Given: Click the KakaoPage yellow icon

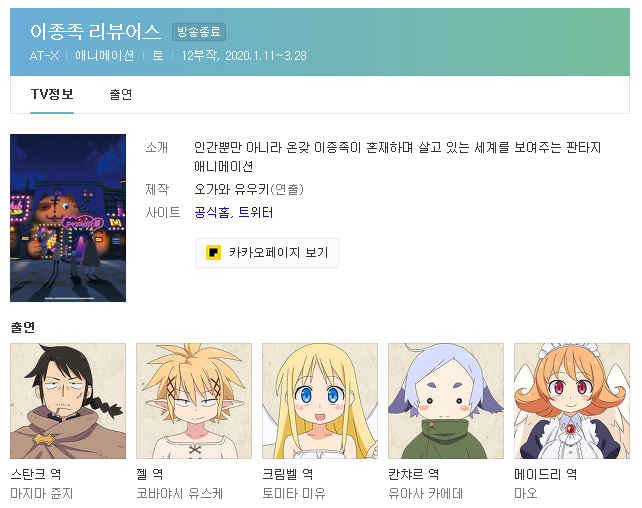Looking at the screenshot, I should [213, 253].
